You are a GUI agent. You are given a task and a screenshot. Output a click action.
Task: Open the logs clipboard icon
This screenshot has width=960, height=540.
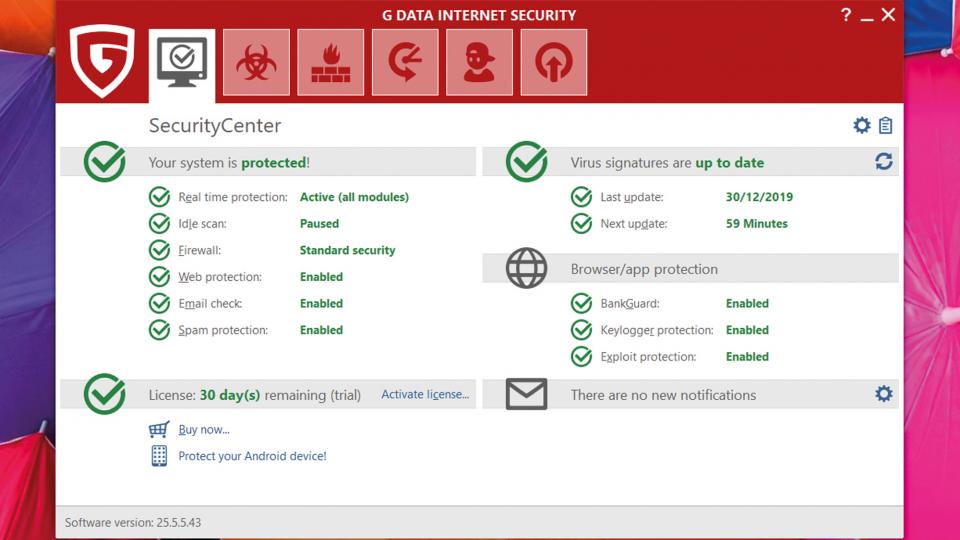tap(885, 126)
